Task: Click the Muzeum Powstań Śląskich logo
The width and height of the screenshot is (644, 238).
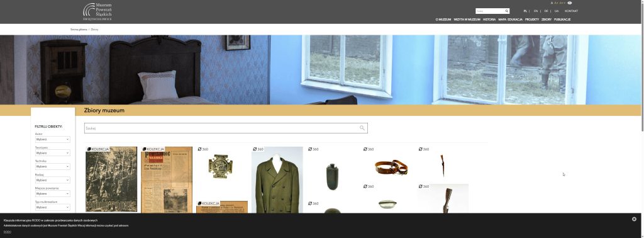Action: click(x=97, y=12)
